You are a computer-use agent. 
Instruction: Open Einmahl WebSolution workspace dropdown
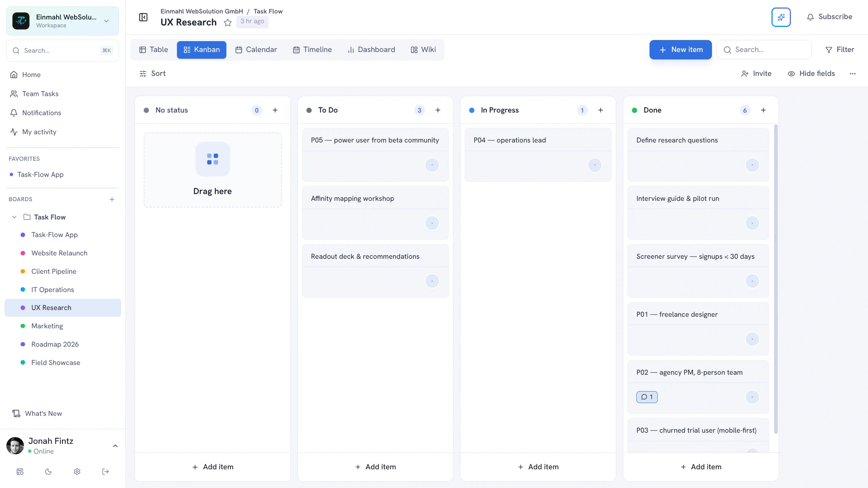62,21
